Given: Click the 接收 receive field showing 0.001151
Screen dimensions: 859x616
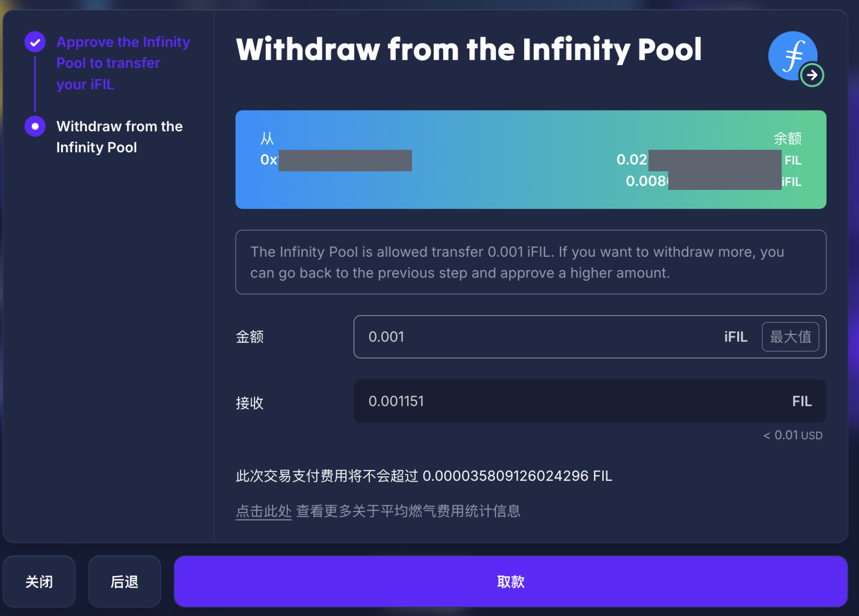Looking at the screenshot, I should coord(565,401).
